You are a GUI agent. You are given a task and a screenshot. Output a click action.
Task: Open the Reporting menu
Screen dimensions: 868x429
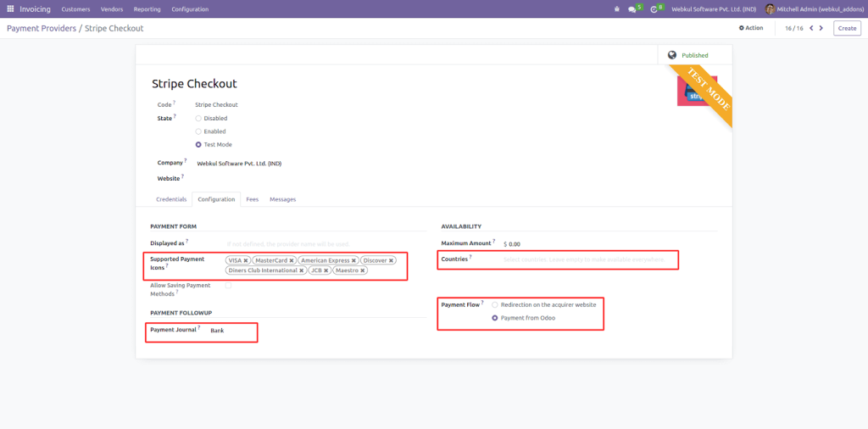(x=147, y=9)
